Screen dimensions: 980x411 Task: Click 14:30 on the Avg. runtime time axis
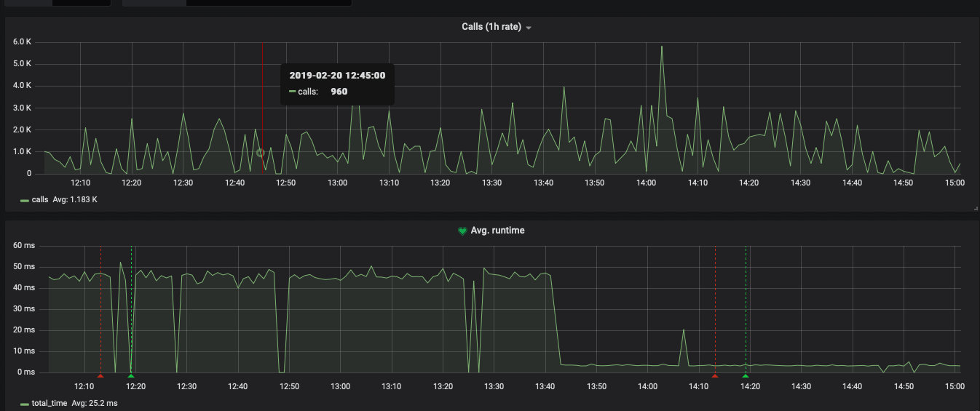point(801,386)
